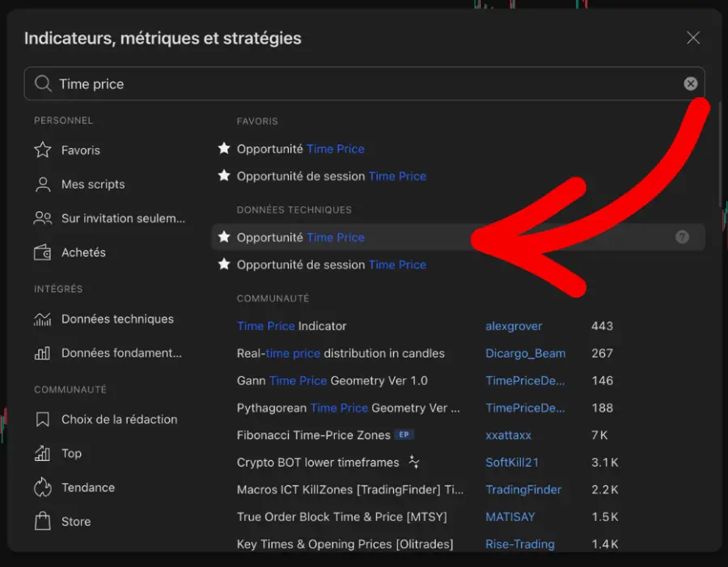
Task: Click the Top ranking chart icon
Action: 42,453
